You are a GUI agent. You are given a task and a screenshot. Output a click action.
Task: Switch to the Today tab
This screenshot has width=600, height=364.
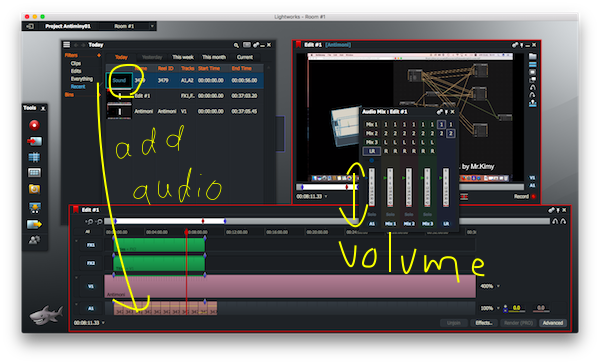121,57
